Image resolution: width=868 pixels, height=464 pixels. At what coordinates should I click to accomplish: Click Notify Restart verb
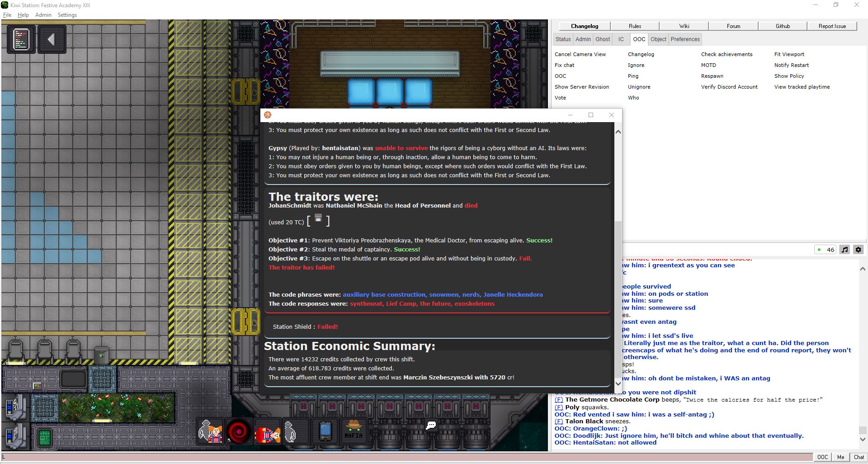coord(791,65)
